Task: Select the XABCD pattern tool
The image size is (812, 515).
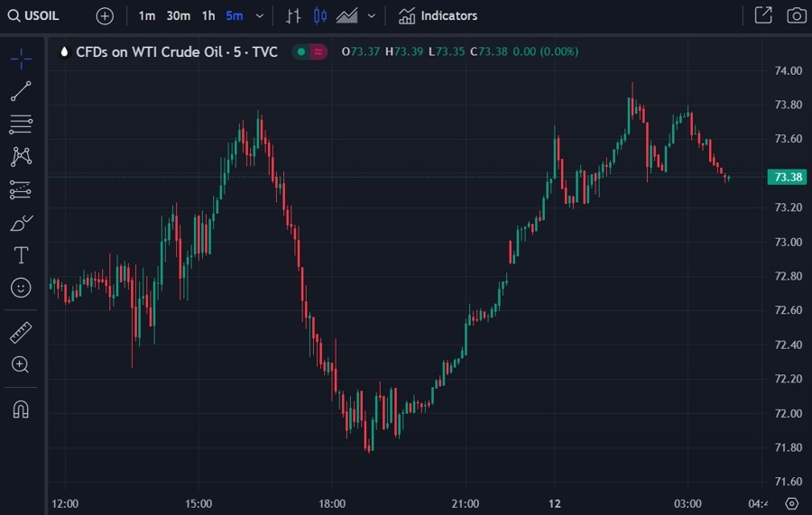Action: pyautogui.click(x=21, y=156)
